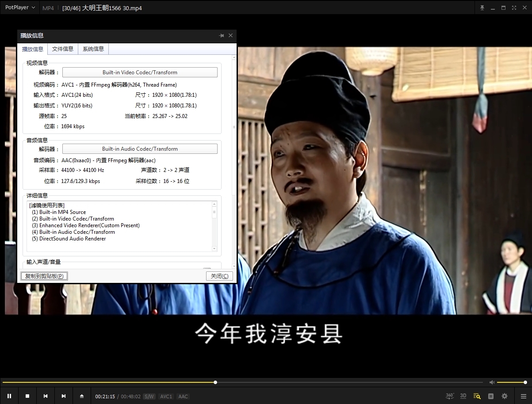This screenshot has height=404, width=532.
Task: Select filter row (2) Built-in Video Codec/Transform
Action: (x=73, y=219)
